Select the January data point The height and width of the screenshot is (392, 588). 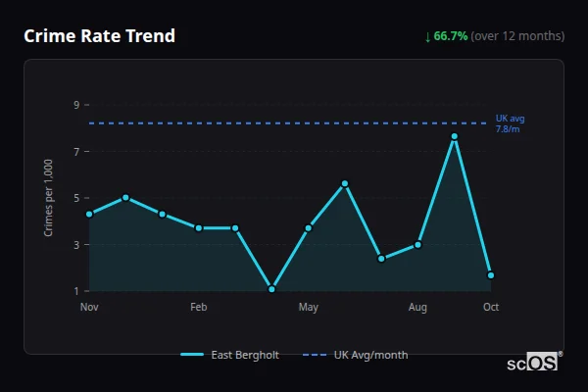(x=162, y=215)
